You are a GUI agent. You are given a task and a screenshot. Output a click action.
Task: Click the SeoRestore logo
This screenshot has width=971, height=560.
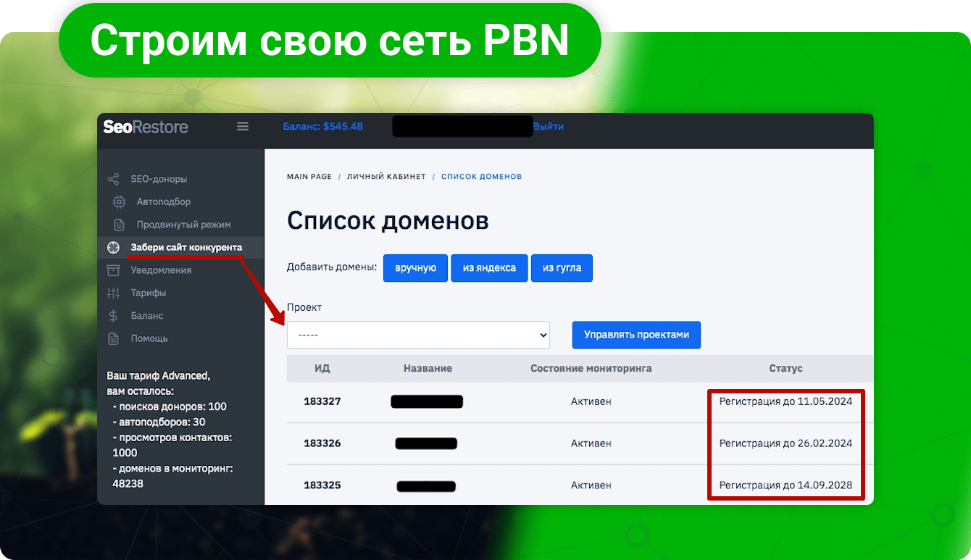(146, 127)
